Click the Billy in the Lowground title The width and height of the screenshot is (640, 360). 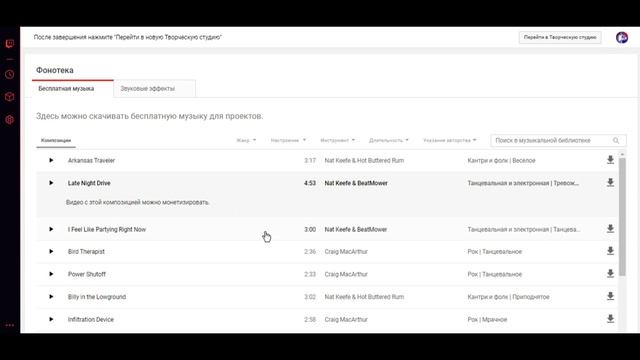click(97, 297)
